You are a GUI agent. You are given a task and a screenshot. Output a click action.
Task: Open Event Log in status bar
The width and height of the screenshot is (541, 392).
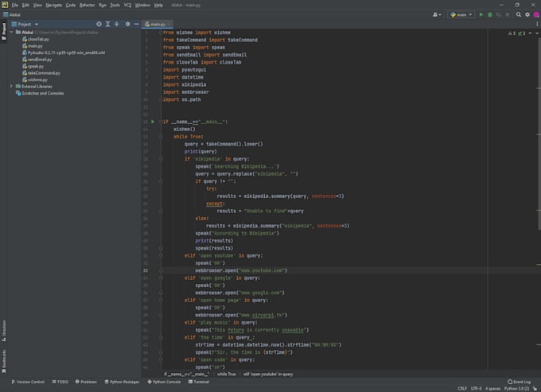[519, 382]
